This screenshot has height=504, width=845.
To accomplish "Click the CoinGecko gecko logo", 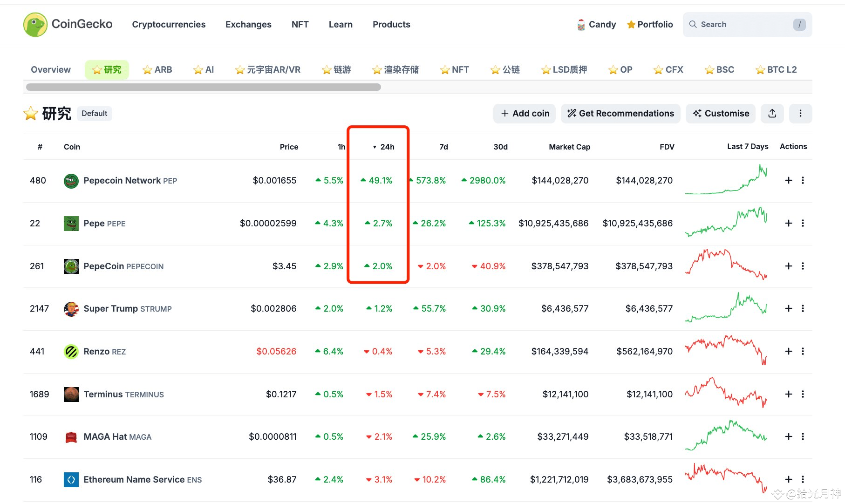I will 35,24.
